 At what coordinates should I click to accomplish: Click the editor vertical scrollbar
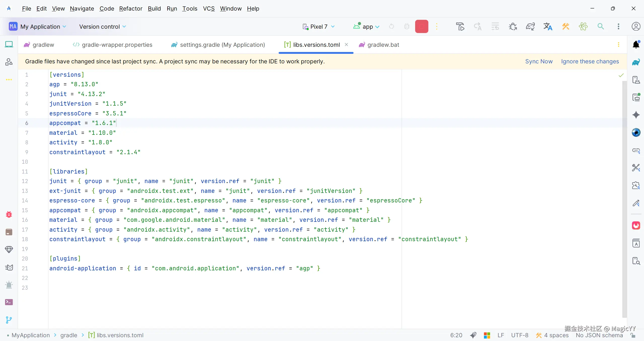pos(624,199)
